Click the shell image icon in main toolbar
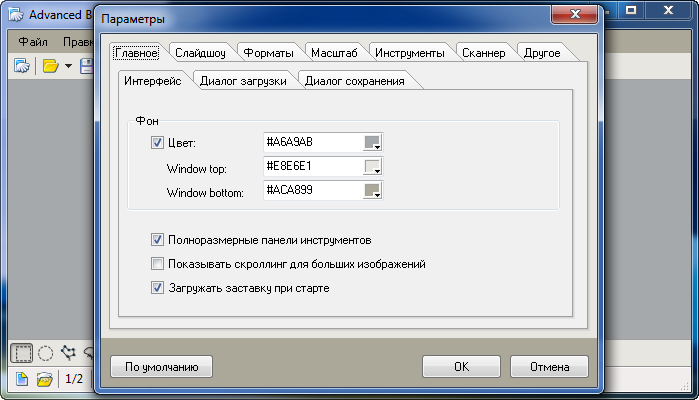Screen dimensions: 699x400 [21, 66]
